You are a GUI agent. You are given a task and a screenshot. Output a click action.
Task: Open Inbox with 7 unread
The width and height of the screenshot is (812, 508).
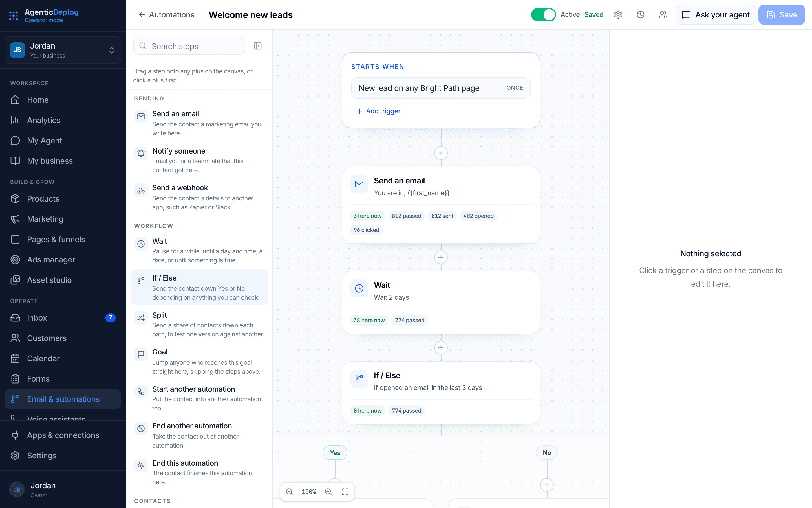point(63,318)
